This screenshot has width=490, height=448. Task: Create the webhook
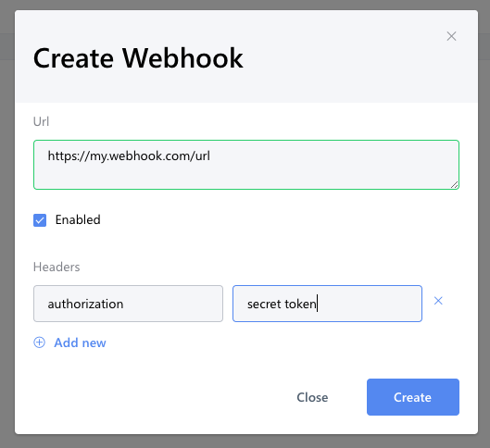tap(413, 397)
